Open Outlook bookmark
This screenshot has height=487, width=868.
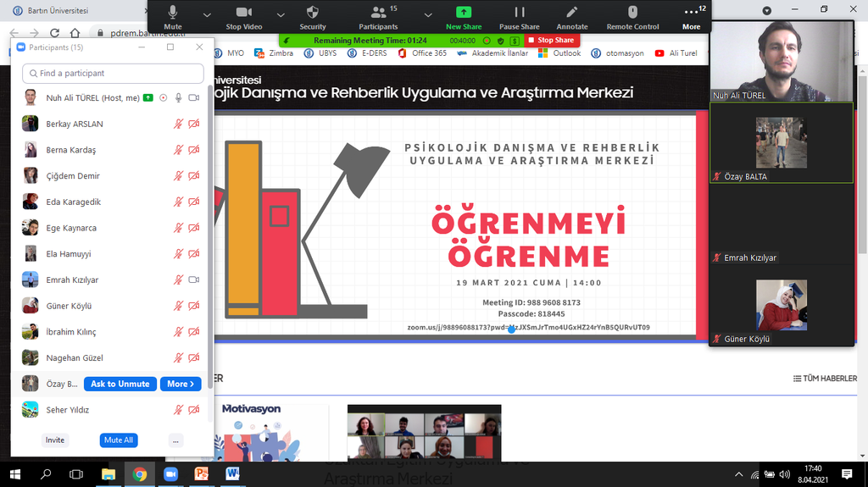559,53
